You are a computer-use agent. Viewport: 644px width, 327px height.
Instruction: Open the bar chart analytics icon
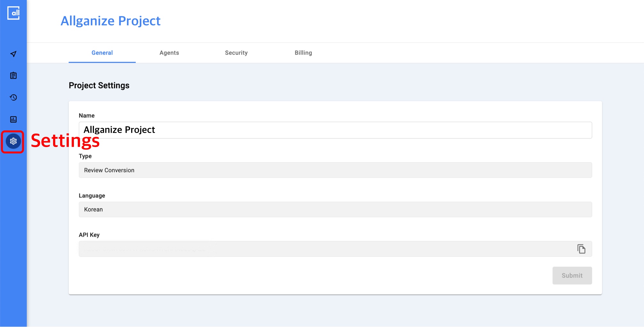click(x=13, y=120)
